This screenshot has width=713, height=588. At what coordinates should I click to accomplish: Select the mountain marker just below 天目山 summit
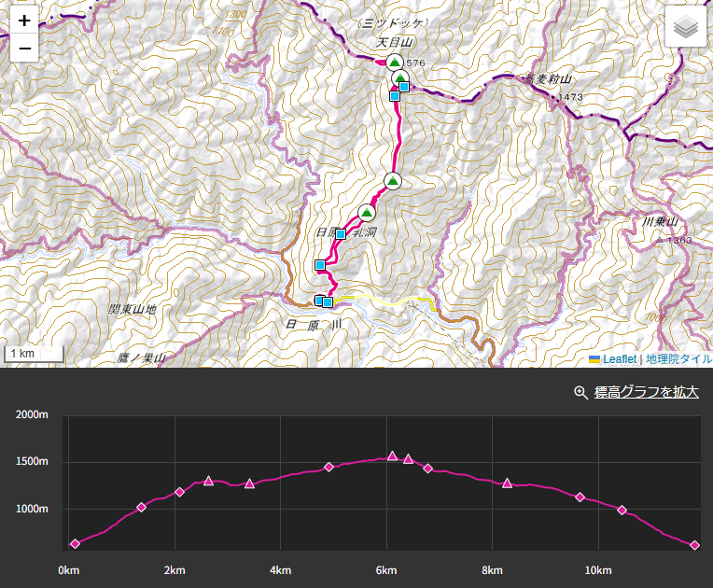(x=399, y=78)
